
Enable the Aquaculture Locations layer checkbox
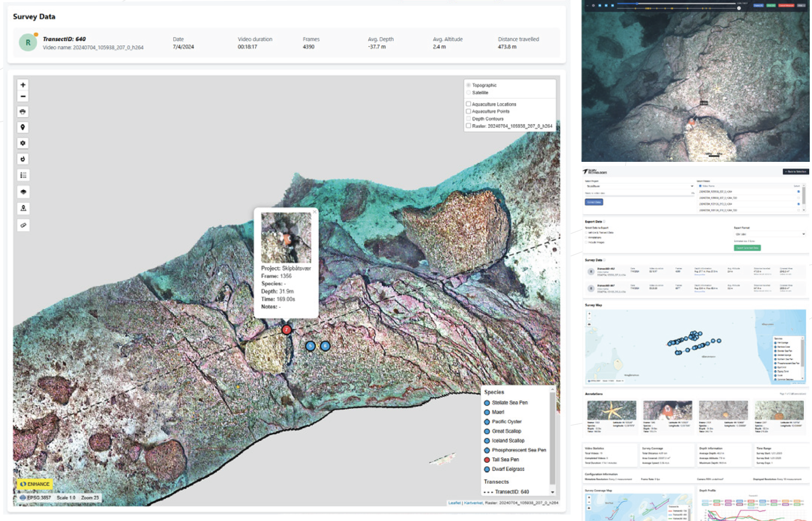pyautogui.click(x=468, y=104)
